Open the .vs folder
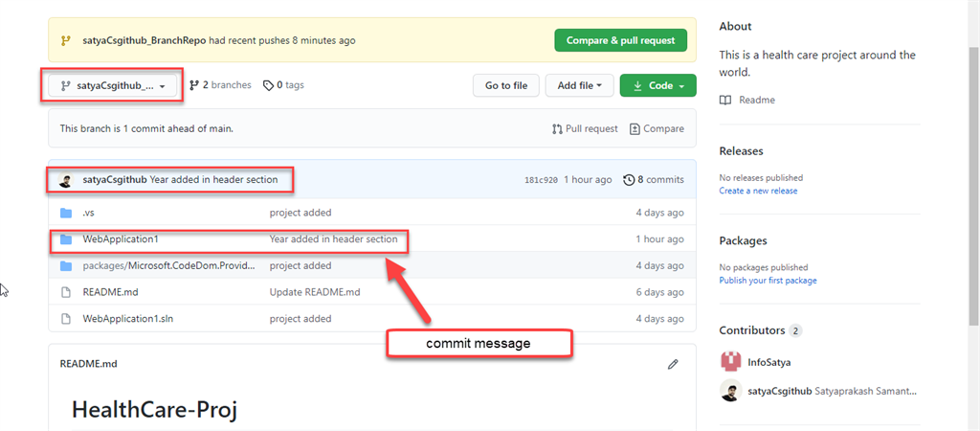Viewport: 980px width, 431px height. (88, 213)
